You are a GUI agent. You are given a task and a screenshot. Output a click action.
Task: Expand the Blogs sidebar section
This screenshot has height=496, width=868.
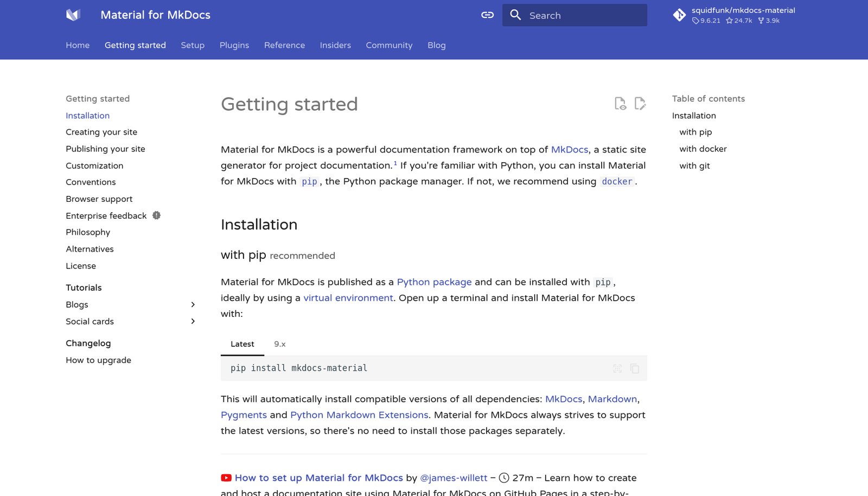tap(193, 304)
